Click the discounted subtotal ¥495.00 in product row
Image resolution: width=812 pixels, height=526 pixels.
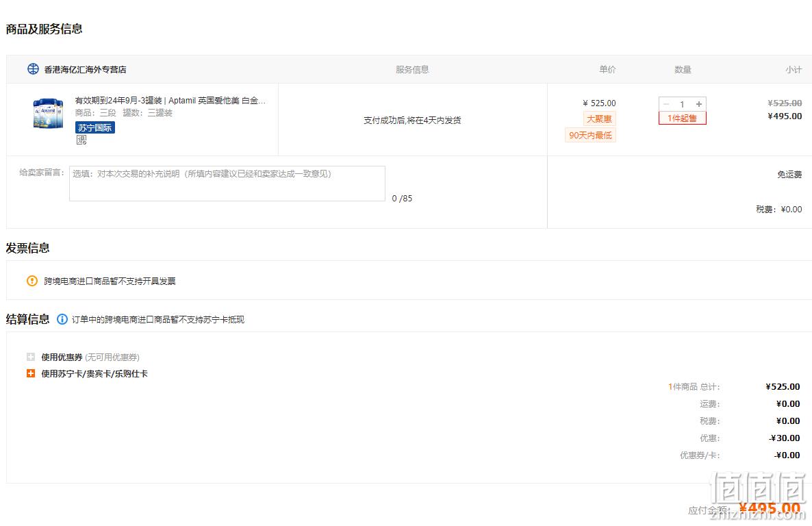(x=785, y=116)
